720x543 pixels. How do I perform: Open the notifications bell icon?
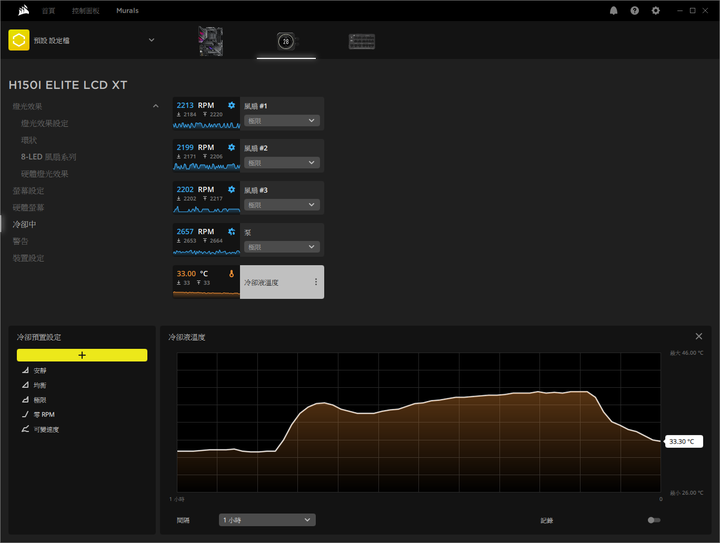pos(613,11)
